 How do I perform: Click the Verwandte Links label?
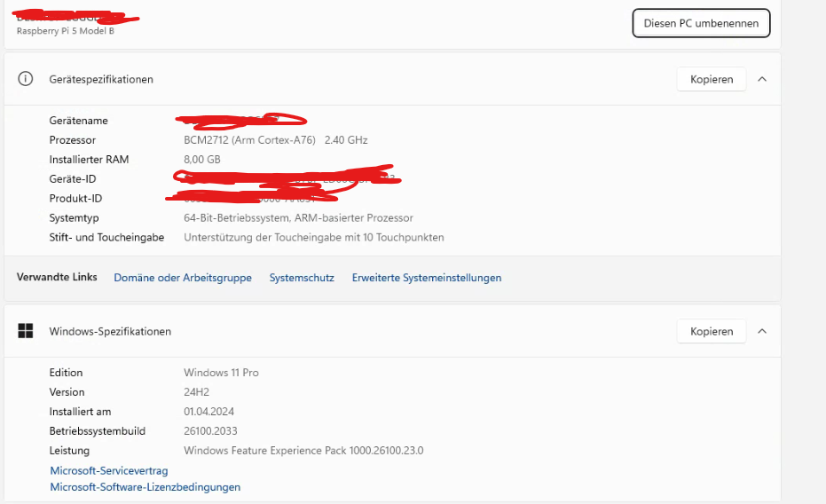(57, 277)
